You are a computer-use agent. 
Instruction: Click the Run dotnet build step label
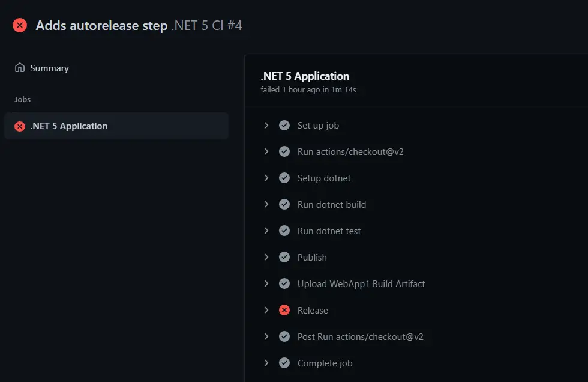pos(331,205)
